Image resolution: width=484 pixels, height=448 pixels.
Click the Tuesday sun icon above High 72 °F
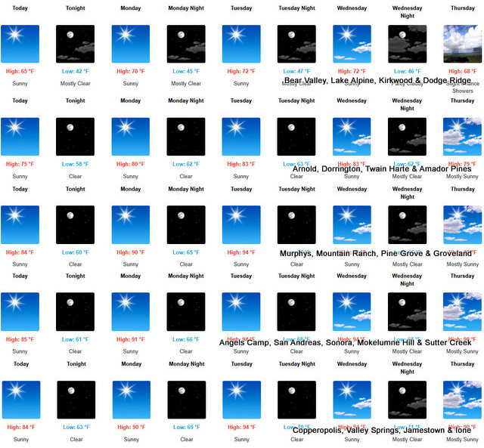point(241,44)
